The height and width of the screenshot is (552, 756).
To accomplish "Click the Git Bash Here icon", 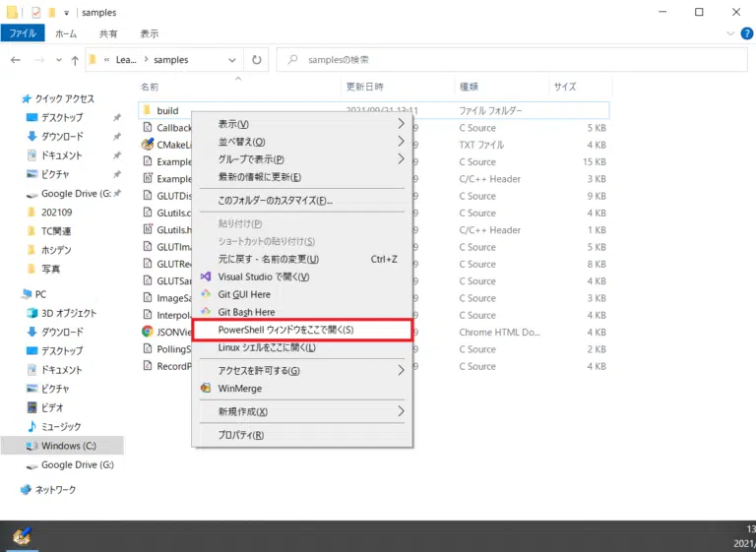I will point(206,312).
